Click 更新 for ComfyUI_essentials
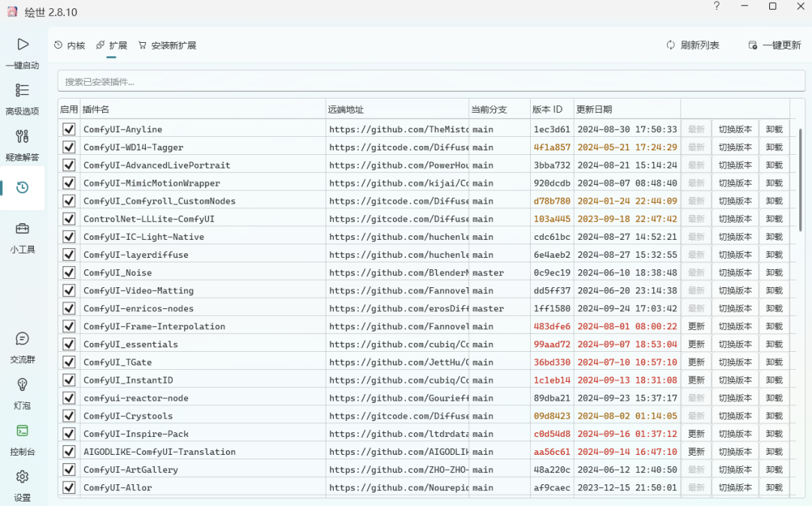The image size is (812, 506). coord(696,344)
